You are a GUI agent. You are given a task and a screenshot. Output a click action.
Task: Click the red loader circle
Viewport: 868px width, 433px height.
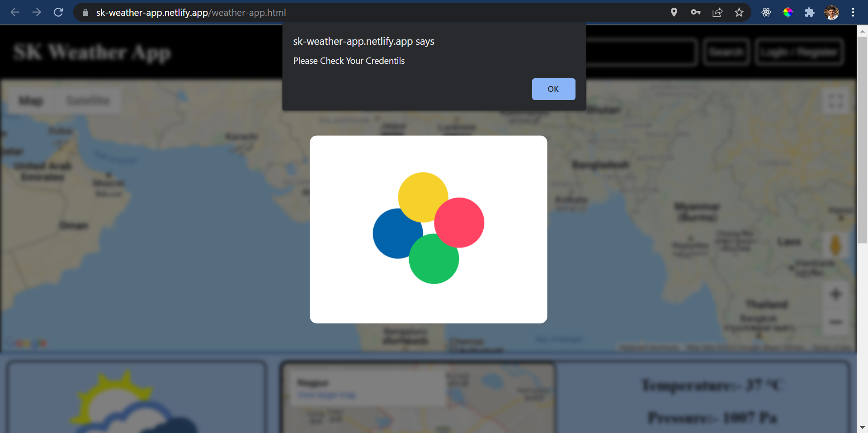[459, 223]
